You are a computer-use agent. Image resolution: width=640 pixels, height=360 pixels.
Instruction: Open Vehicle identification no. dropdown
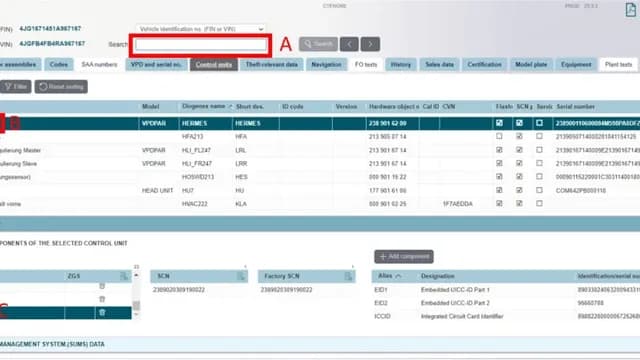point(201,29)
